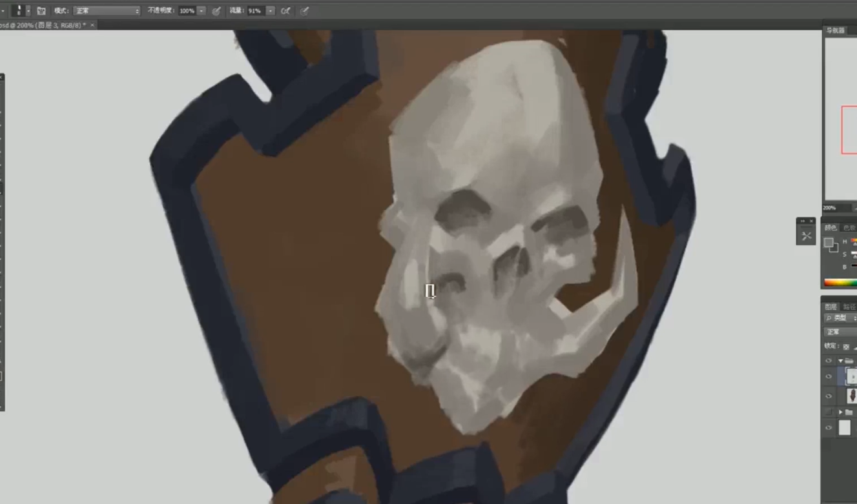The width and height of the screenshot is (857, 504).
Task: Open the brush preset picker thumbnail
Action: click(19, 10)
